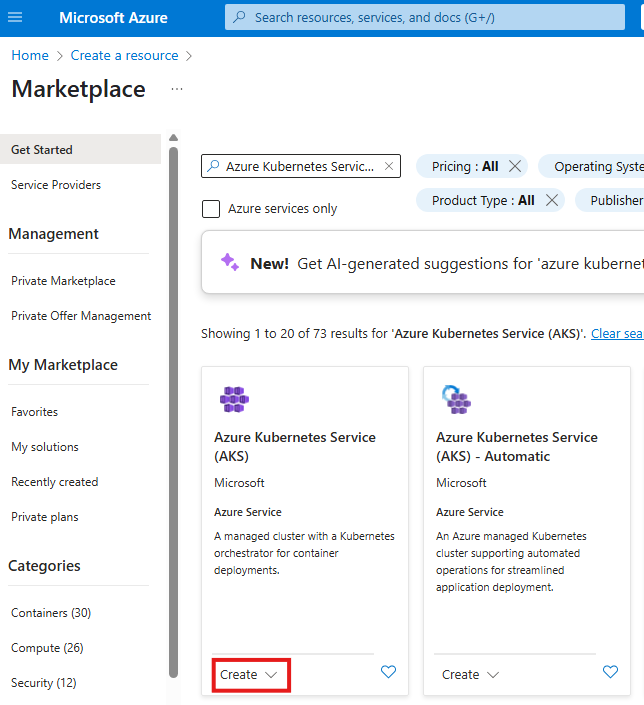Open the Operating System filter
Image resolution: width=644 pixels, height=705 pixels.
tap(591, 166)
